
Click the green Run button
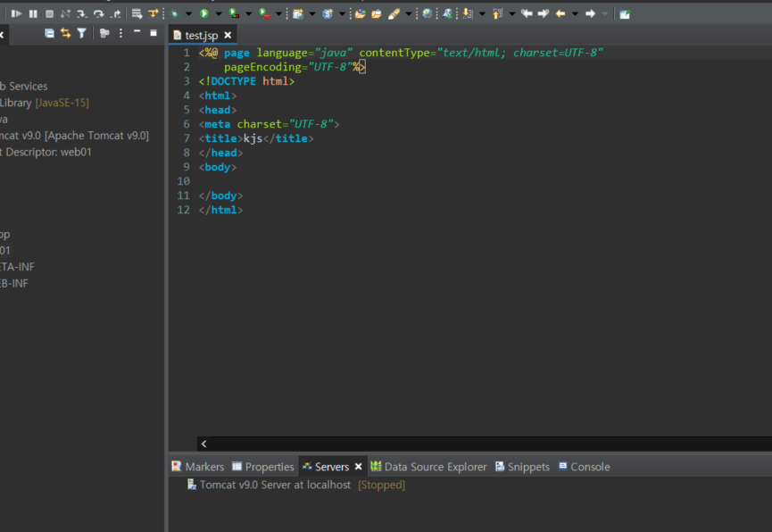click(x=203, y=13)
